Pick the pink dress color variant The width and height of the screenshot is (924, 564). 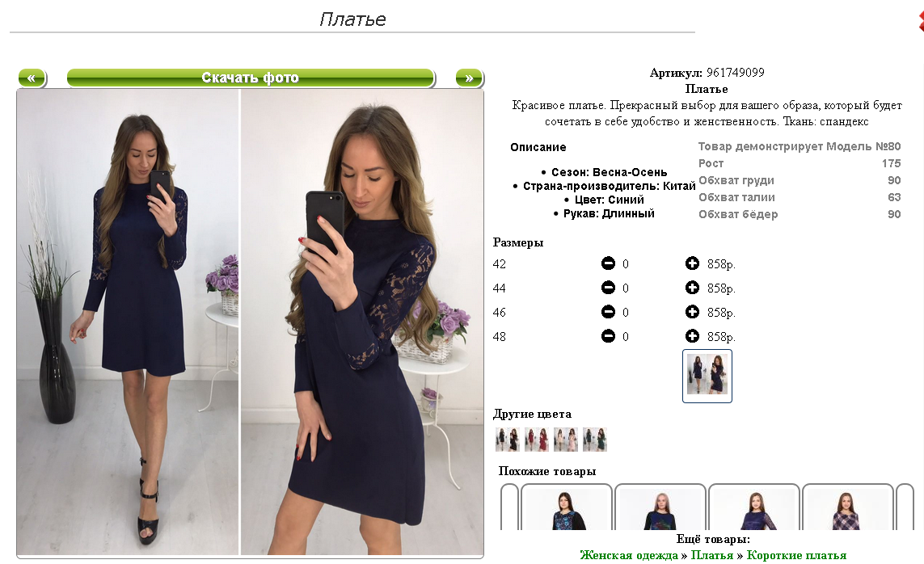click(566, 440)
